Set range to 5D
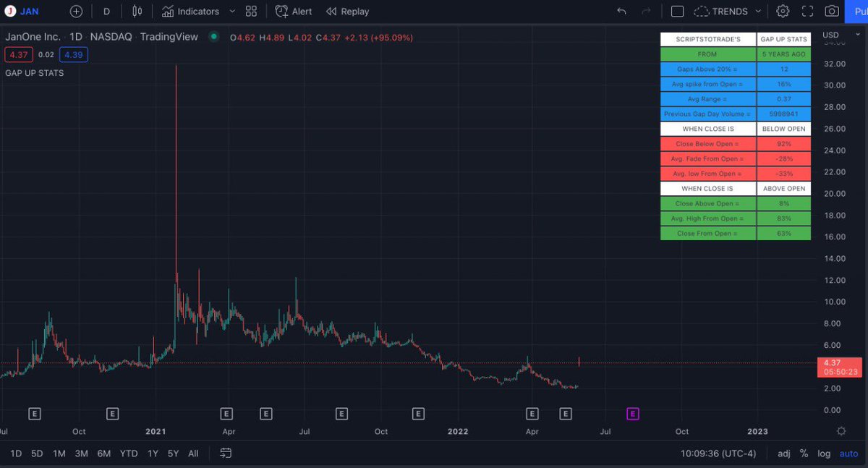Image resolution: width=868 pixels, height=468 pixels. point(37,454)
